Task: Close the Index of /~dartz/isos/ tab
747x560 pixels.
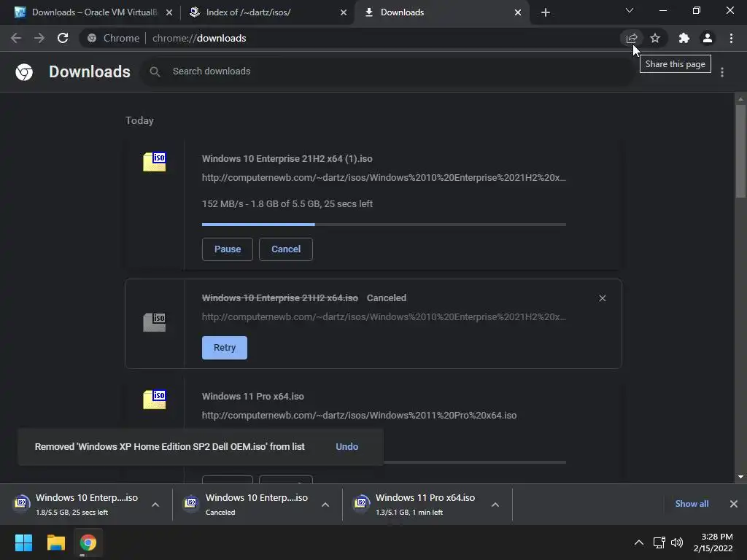Action: (344, 12)
